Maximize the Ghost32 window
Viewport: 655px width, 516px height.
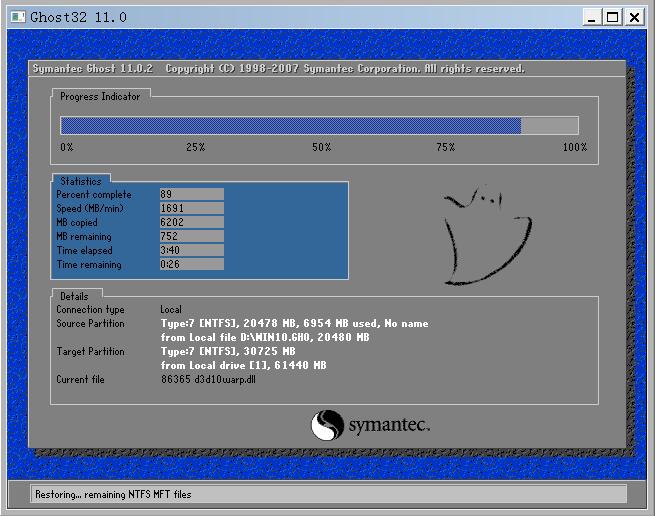[x=613, y=17]
